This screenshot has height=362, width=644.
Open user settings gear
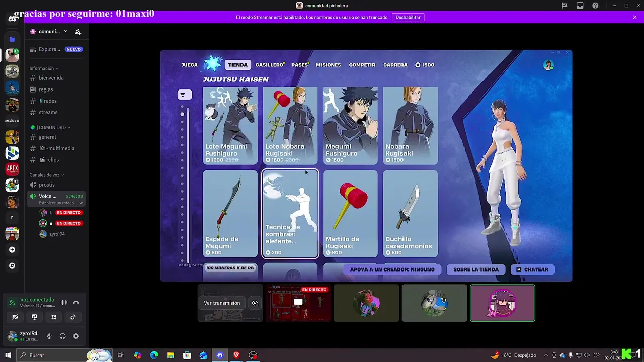[76, 336]
